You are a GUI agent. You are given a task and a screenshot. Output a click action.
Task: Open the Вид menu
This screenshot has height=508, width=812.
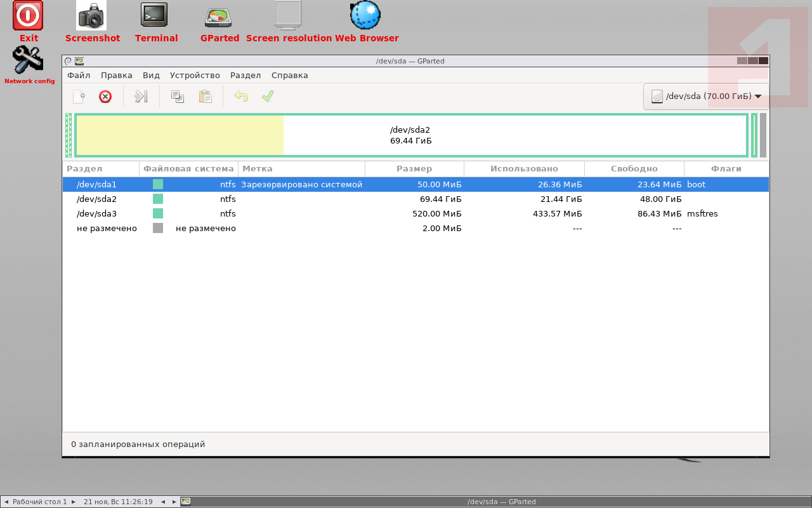coord(151,75)
